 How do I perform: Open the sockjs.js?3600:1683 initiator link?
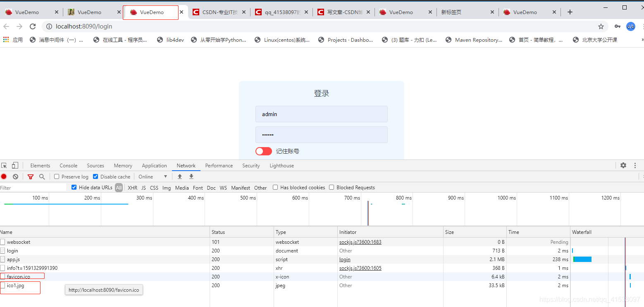click(360, 242)
